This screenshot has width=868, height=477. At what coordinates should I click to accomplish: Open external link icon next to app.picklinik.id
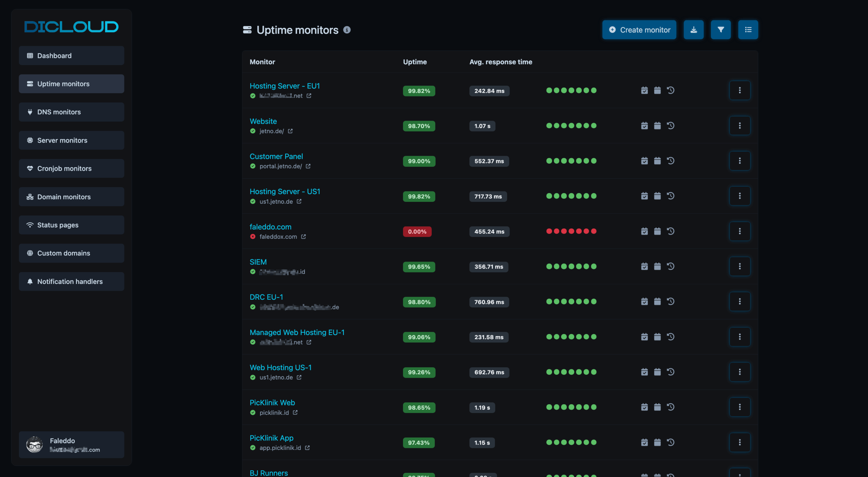point(307,448)
